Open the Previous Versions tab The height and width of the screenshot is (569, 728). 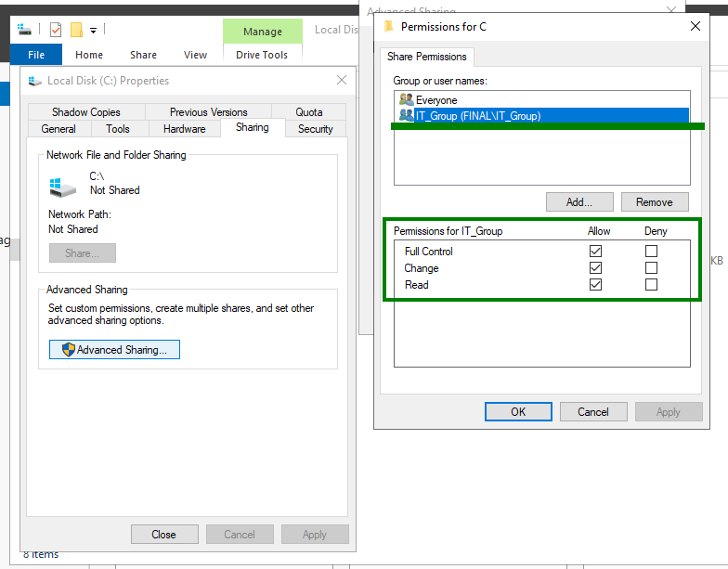208,111
